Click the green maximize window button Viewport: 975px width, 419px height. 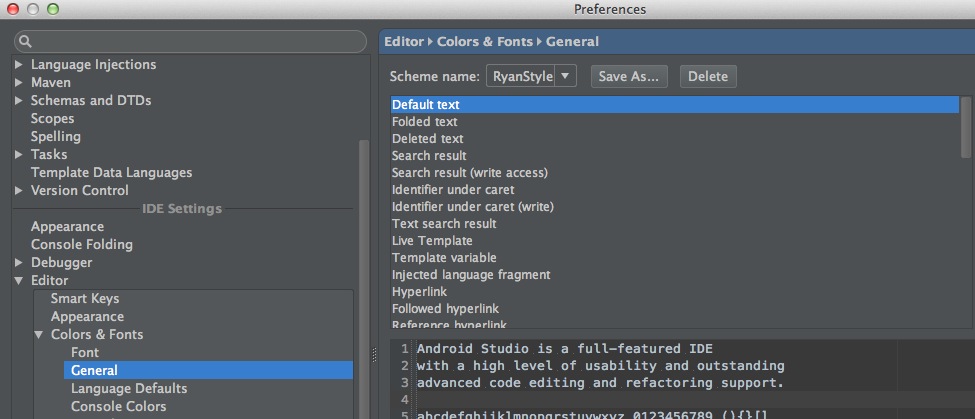(51, 9)
